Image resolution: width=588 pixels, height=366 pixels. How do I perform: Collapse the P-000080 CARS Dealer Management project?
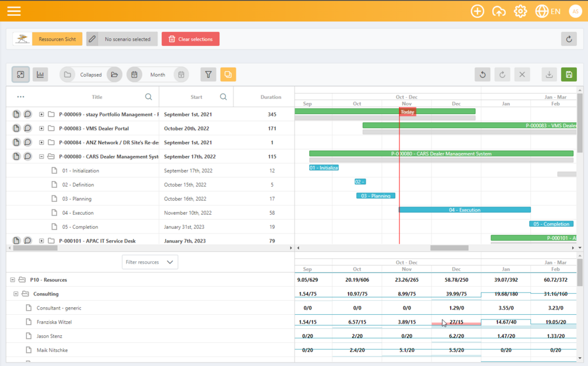(x=42, y=157)
